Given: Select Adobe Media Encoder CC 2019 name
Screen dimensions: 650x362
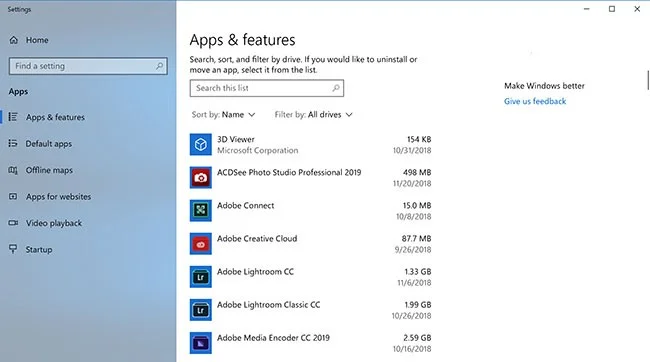Looking at the screenshot, I should click(x=273, y=338).
